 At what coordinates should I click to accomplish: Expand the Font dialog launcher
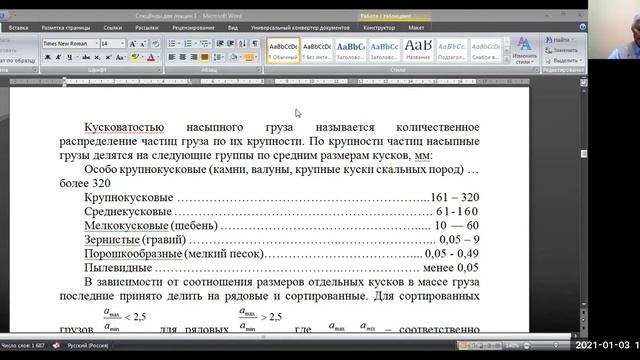coord(159,70)
